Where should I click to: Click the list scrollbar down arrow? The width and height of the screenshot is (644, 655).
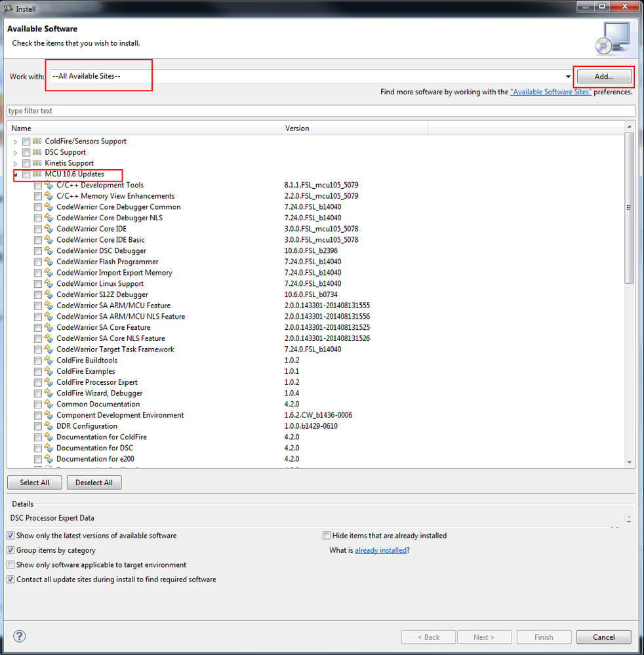629,462
